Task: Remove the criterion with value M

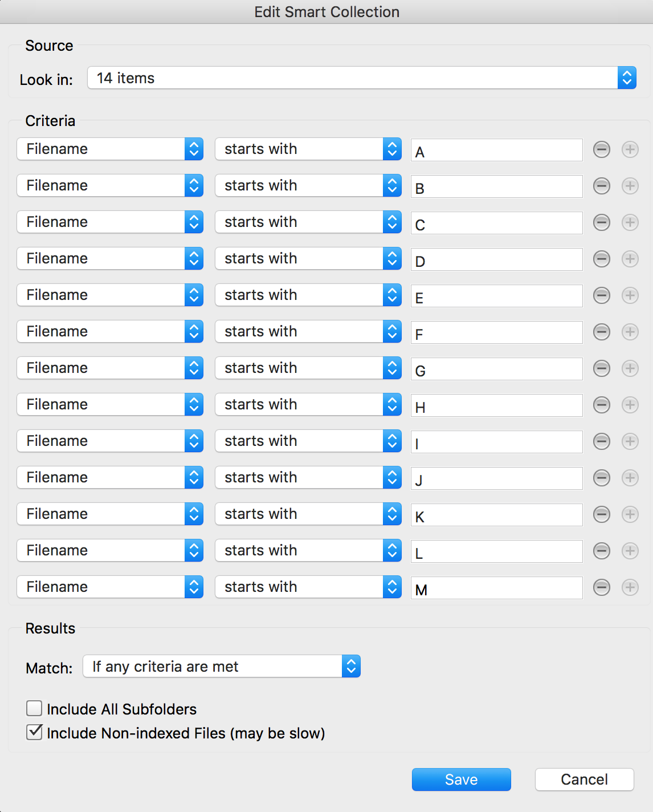Action: click(602, 587)
